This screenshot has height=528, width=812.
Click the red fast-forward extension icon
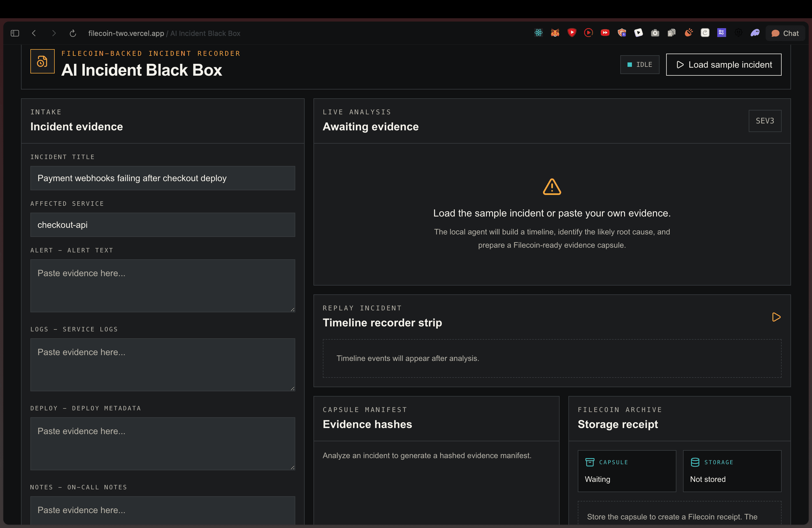click(605, 33)
